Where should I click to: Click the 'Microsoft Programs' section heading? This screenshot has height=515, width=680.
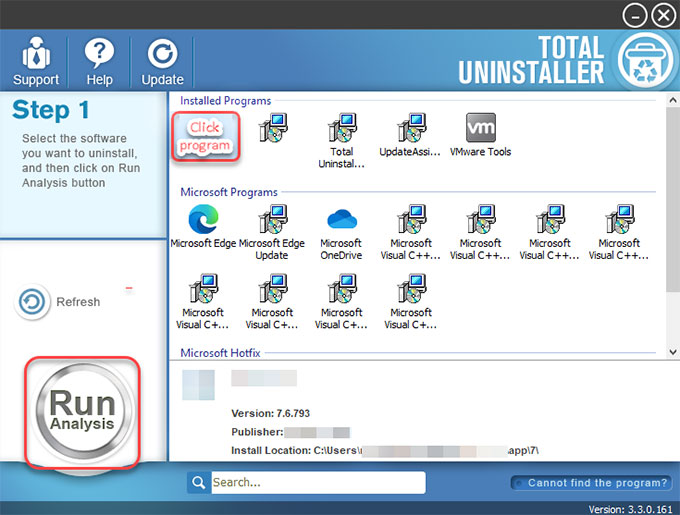[229, 192]
